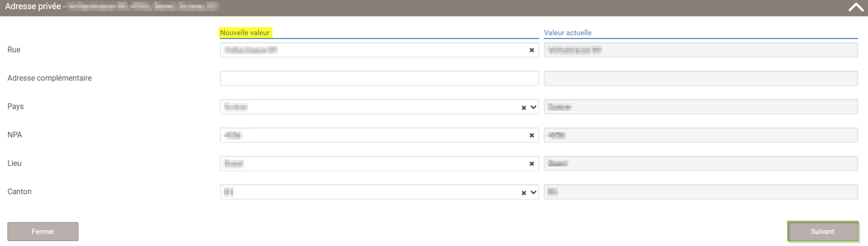Click inside the Lieu new value input

coord(373,164)
